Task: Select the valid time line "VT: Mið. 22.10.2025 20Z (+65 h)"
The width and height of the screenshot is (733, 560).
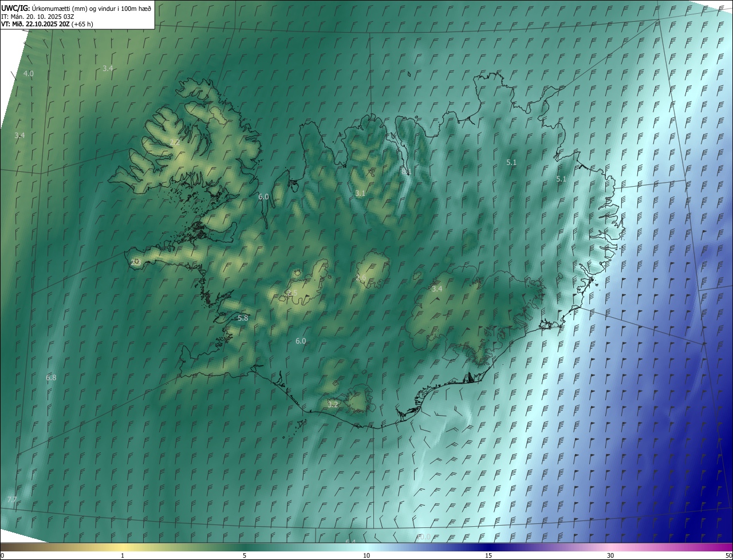Action: pos(47,24)
